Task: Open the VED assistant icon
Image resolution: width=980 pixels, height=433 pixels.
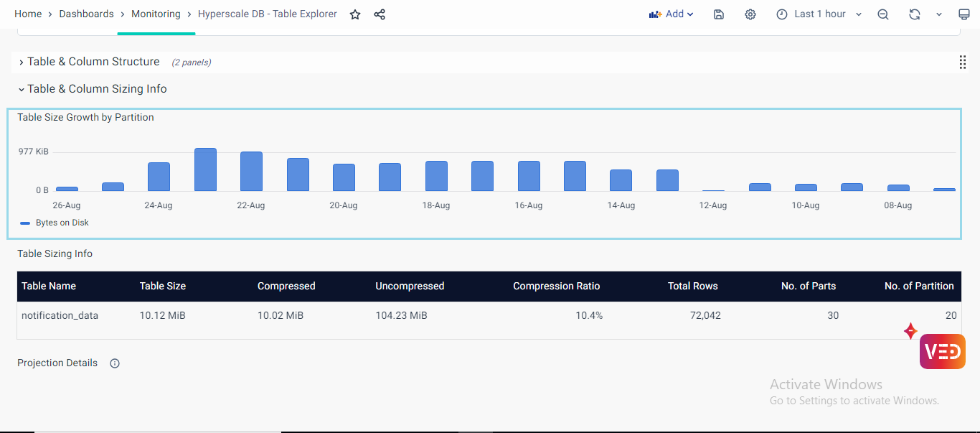Action: [942, 351]
